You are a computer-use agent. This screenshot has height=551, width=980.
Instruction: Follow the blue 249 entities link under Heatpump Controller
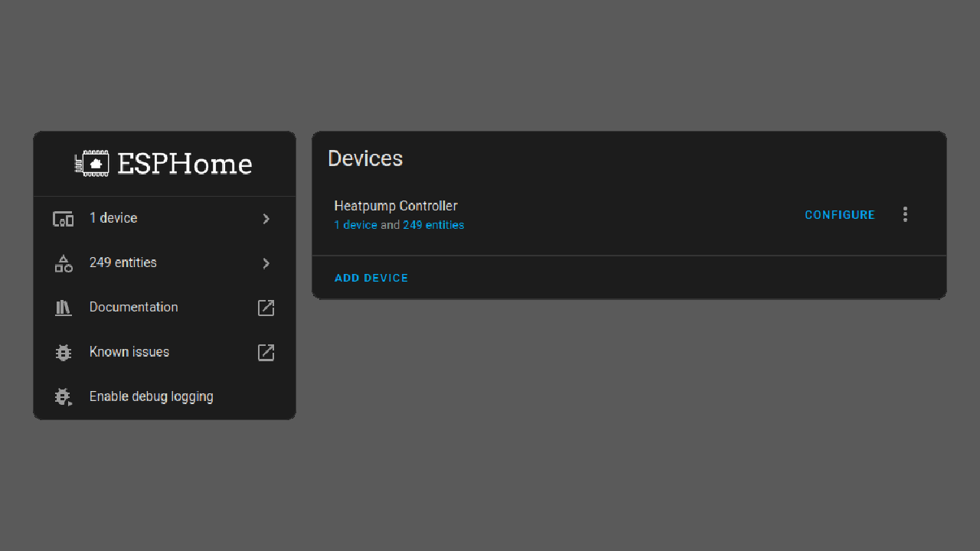click(433, 225)
